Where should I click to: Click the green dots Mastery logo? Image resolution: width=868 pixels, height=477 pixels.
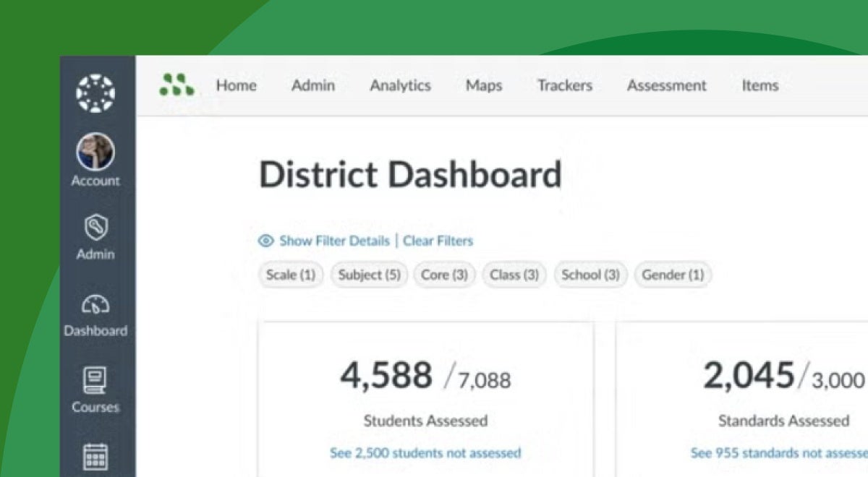click(x=176, y=85)
